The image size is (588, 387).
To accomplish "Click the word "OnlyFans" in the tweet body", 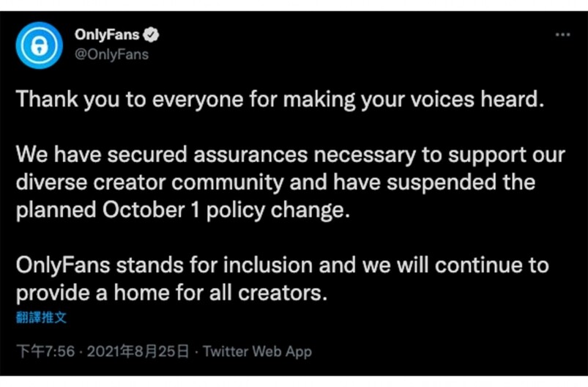I will [x=63, y=266].
